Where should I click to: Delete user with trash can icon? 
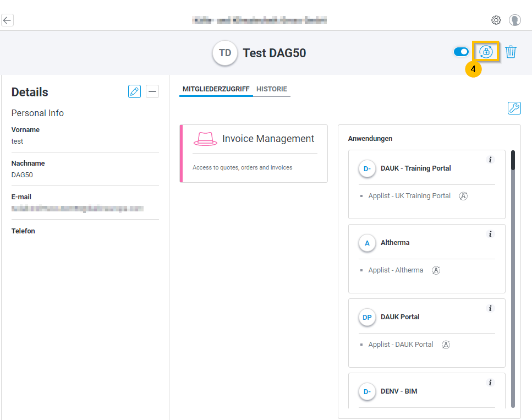(511, 52)
